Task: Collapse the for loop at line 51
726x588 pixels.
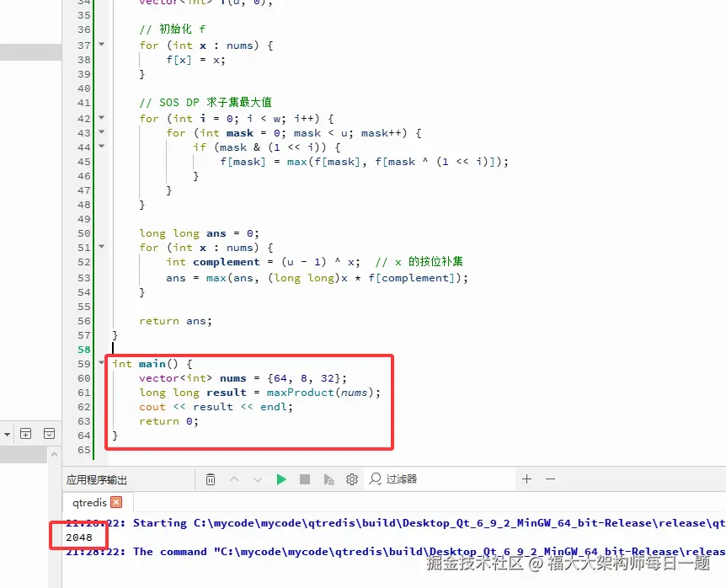Action: (101, 247)
